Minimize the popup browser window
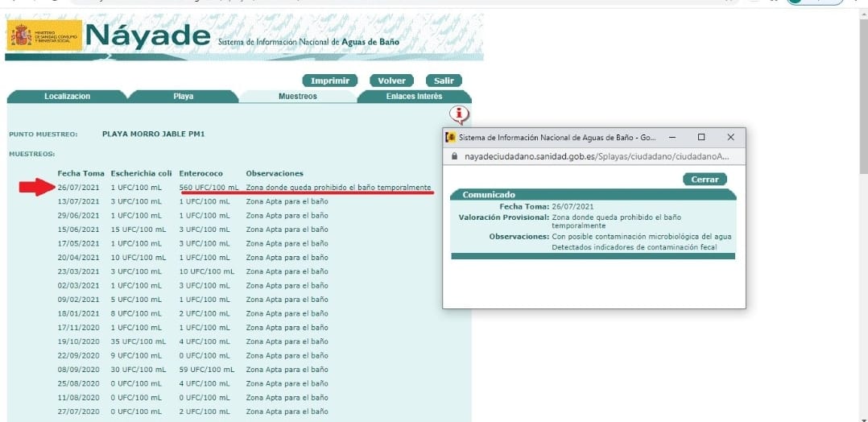Screen dimensions: 868x422 [x=672, y=137]
